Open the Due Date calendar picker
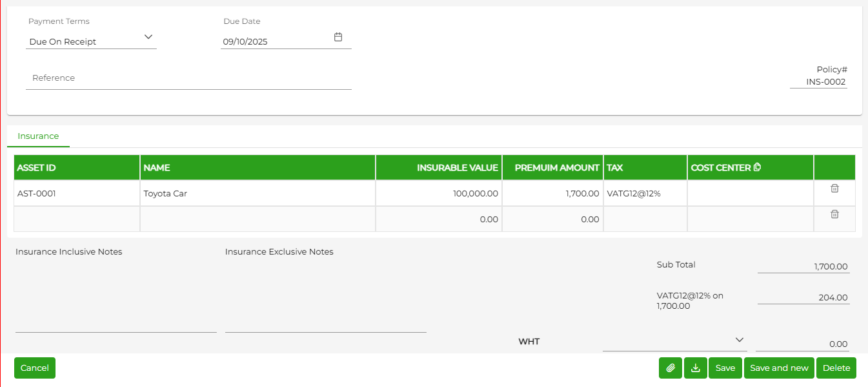The width and height of the screenshot is (868, 387). (x=338, y=37)
